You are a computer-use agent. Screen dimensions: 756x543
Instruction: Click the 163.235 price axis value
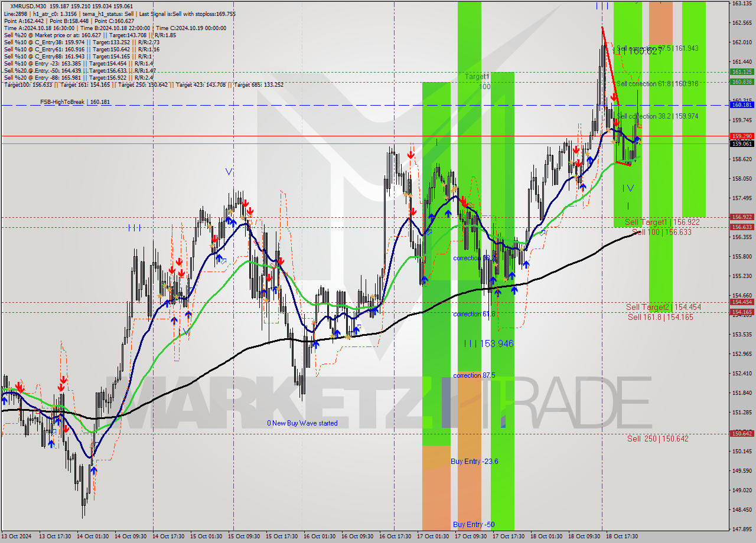[x=742, y=4]
